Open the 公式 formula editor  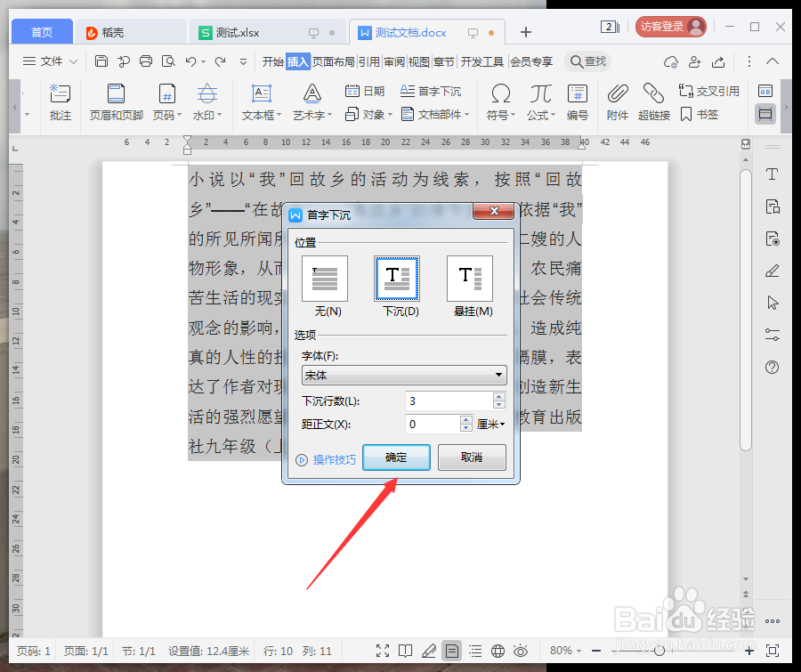point(539,100)
